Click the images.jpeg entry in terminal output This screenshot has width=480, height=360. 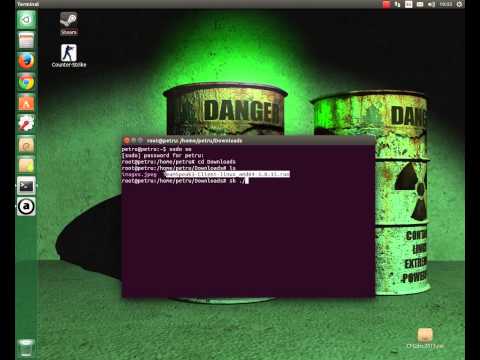139,174
